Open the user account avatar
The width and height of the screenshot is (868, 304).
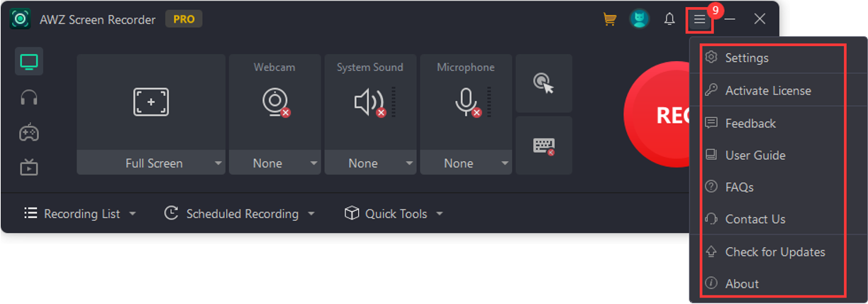(639, 19)
